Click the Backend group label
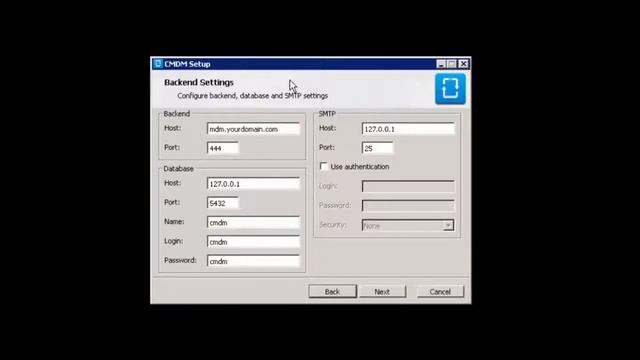Viewport: 640px width, 360px height. point(176,114)
